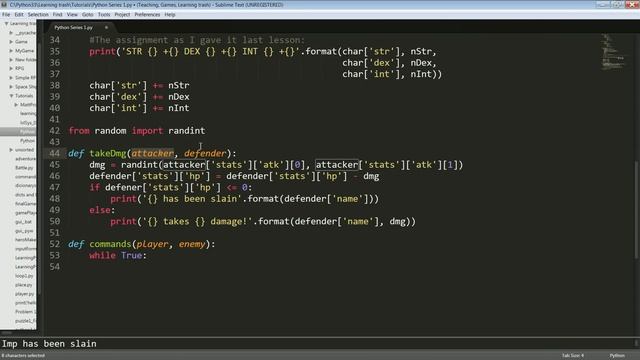Open the Goto menu

tap(87, 14)
